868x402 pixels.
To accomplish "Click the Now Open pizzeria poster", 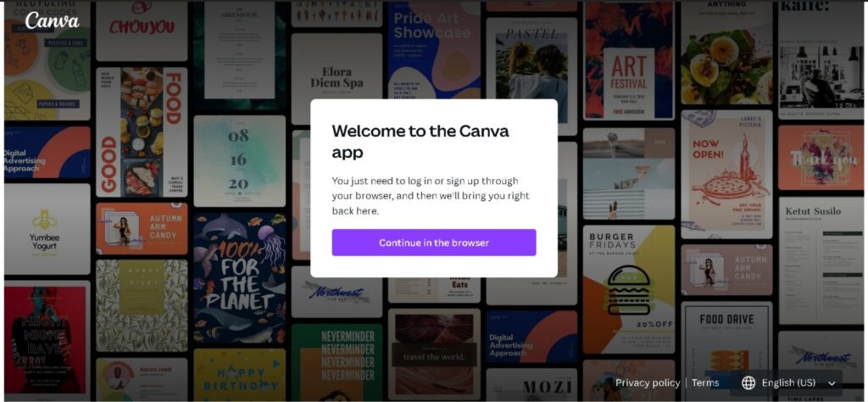I will tap(726, 175).
